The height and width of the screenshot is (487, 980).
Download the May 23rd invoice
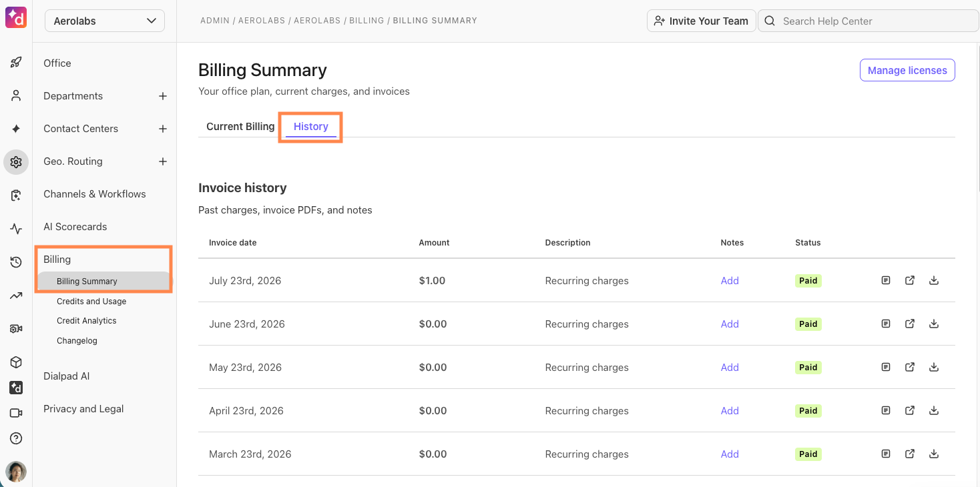(934, 367)
